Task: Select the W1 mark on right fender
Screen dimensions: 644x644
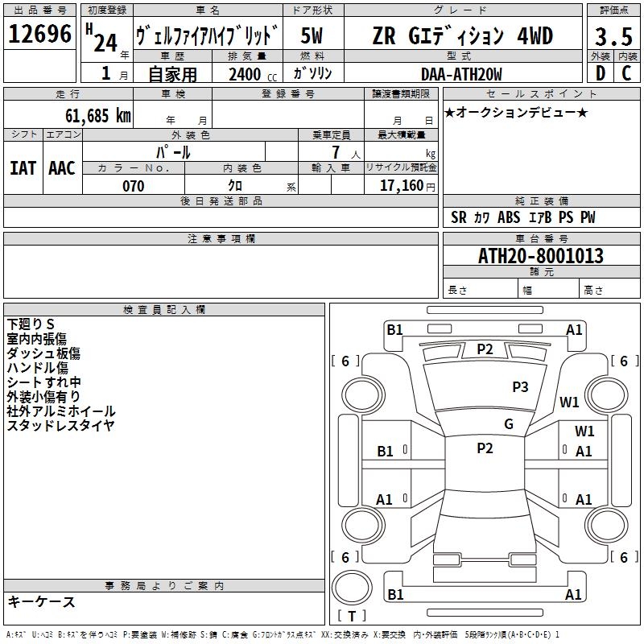Action: (x=569, y=402)
